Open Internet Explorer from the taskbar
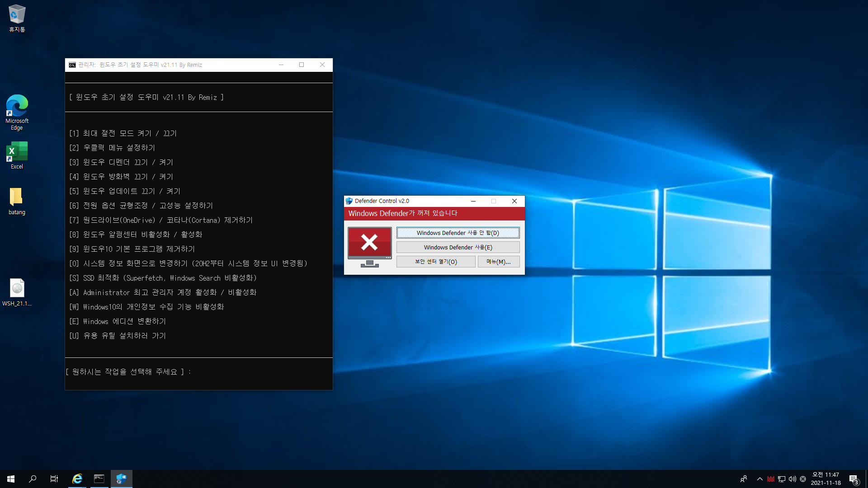This screenshot has width=868, height=488. tap(77, 479)
